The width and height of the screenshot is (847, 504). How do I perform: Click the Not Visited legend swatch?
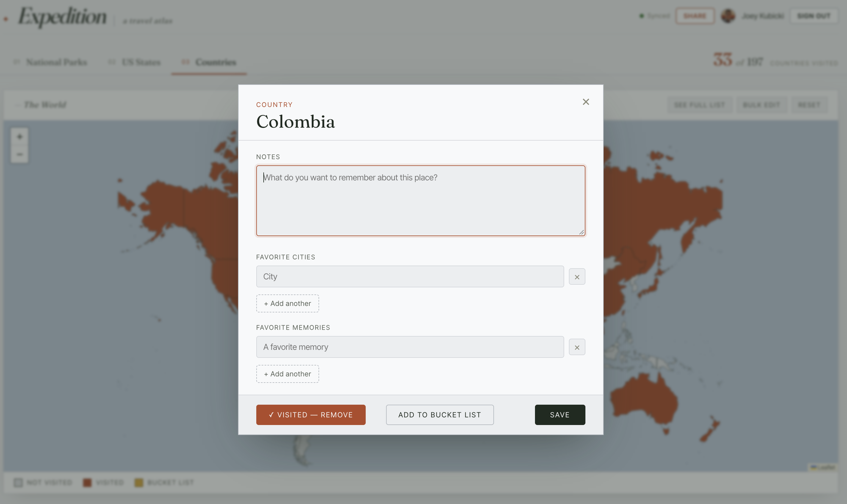(18, 483)
